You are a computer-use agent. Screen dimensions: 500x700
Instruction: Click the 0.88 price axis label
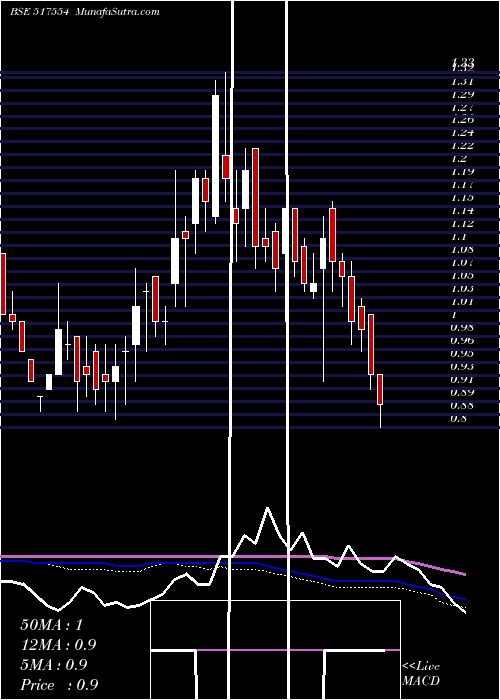coord(462,406)
